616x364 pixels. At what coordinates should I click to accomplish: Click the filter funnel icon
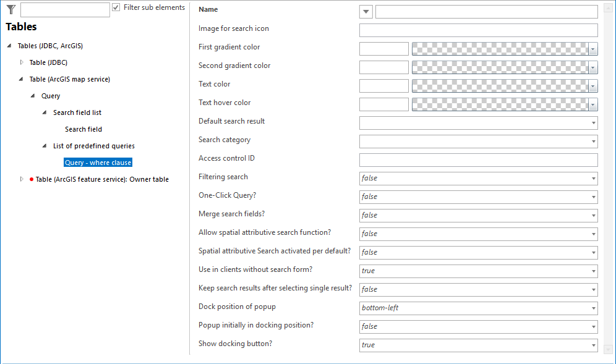tap(11, 9)
